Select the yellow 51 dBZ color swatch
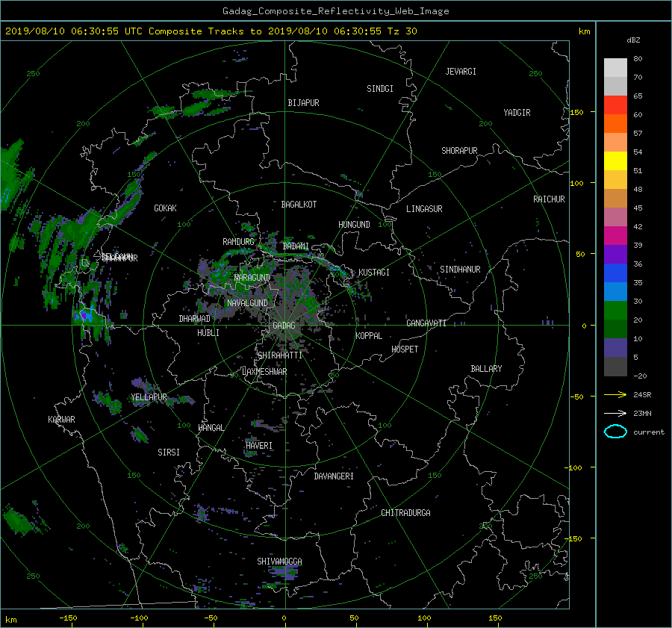This screenshot has width=672, height=628. 615,161
